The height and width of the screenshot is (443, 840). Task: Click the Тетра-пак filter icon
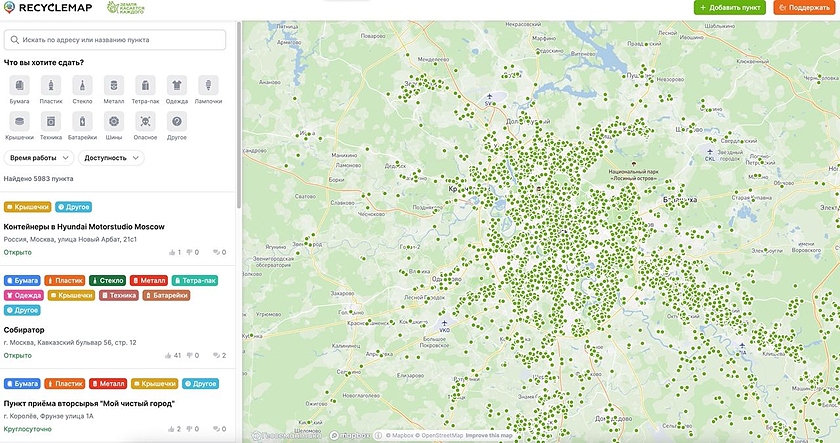(x=145, y=86)
